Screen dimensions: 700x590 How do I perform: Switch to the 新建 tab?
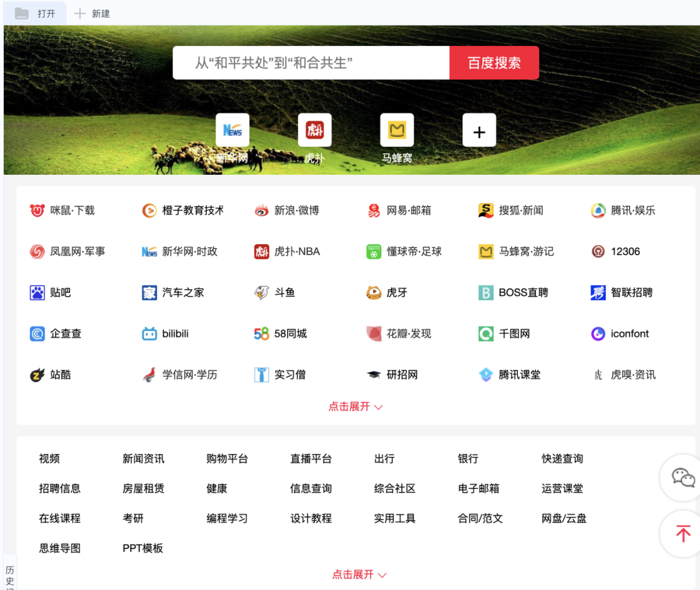[x=91, y=12]
